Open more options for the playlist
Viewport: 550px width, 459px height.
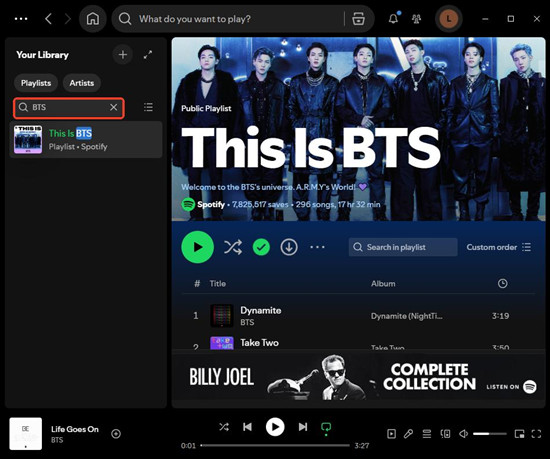[317, 247]
